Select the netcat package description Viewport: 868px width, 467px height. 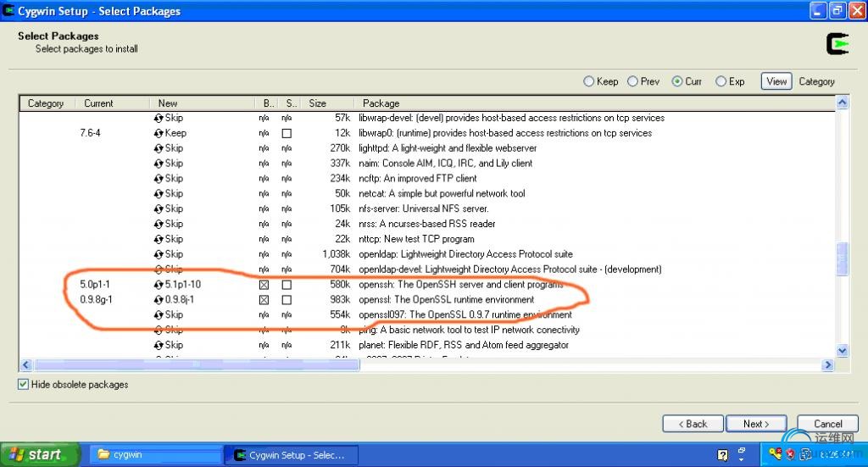[x=442, y=193]
